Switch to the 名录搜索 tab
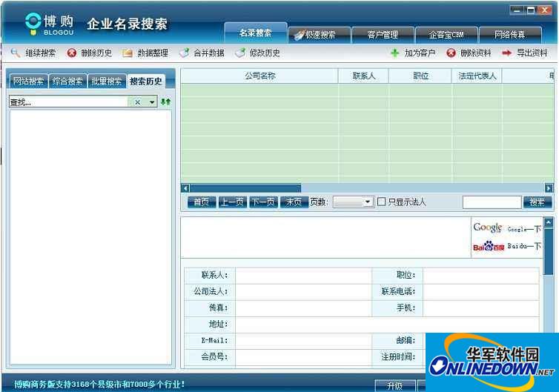The height and width of the screenshot is (392, 559). (256, 33)
